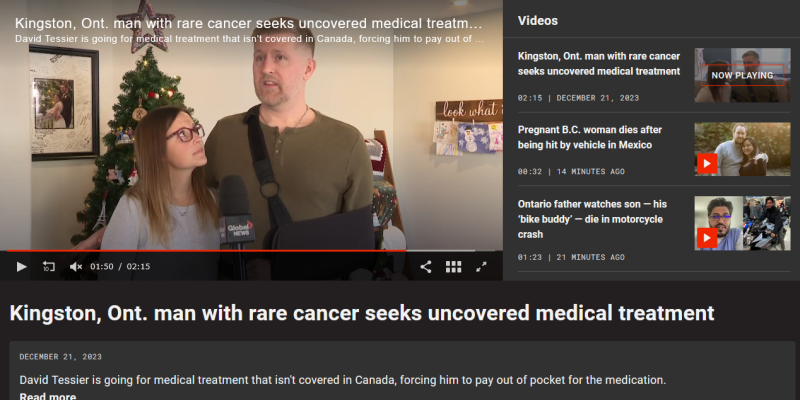Image resolution: width=800 pixels, height=400 pixels.
Task: Open the share icon in the player
Action: point(426,266)
